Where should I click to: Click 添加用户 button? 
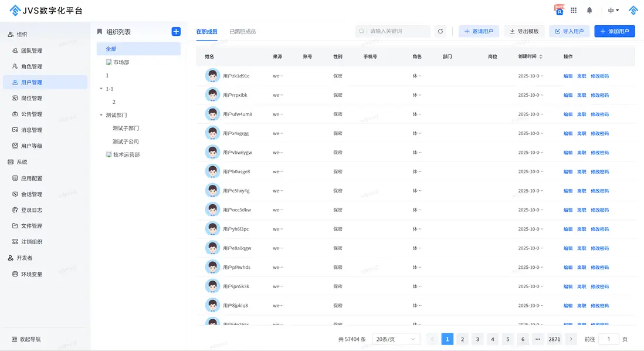(x=615, y=31)
